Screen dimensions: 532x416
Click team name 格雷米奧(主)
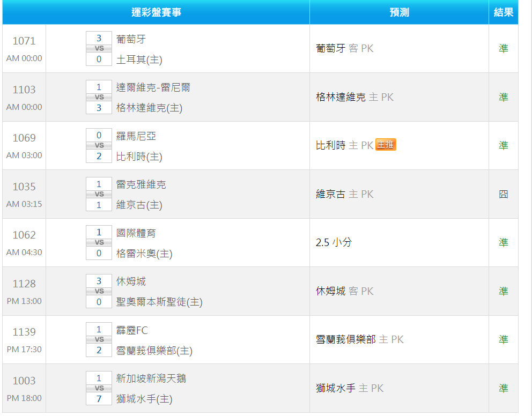click(144, 254)
